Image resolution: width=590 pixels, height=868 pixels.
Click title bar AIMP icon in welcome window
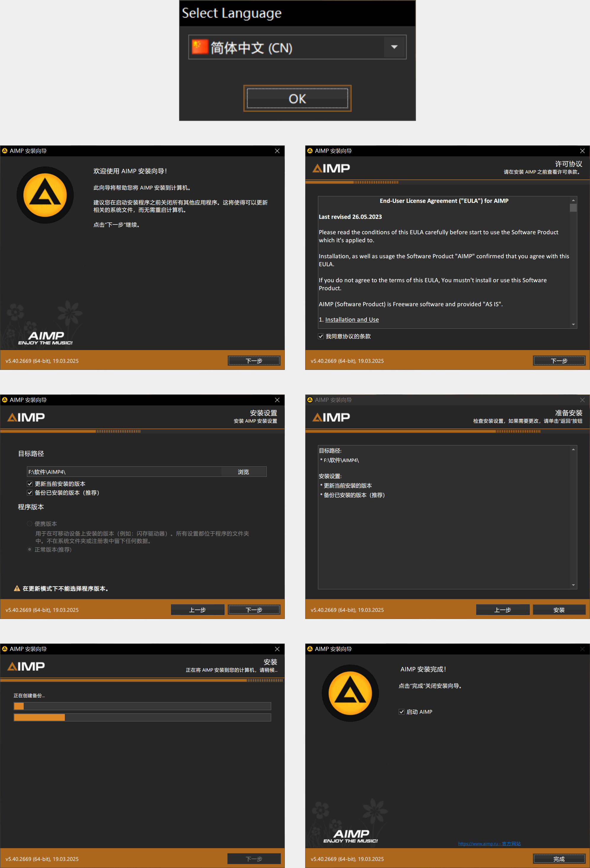[5, 151]
